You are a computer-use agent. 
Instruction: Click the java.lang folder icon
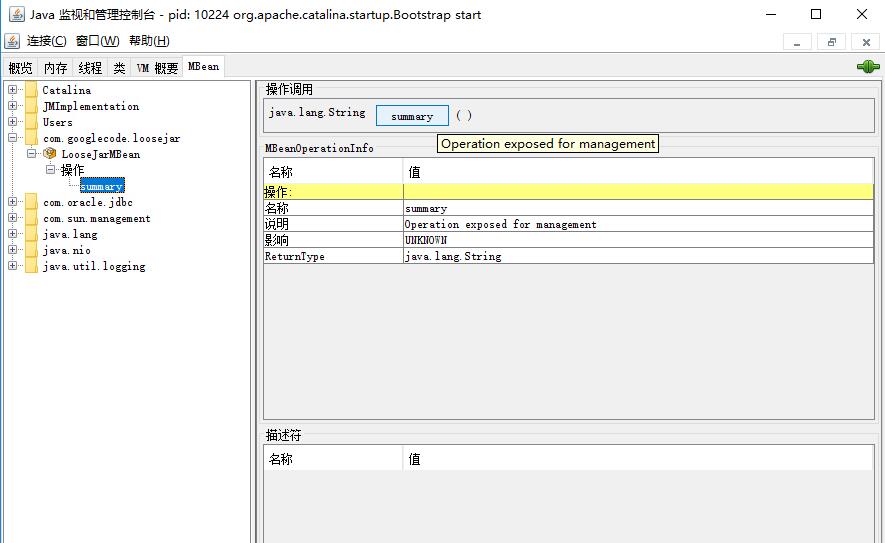[x=31, y=234]
